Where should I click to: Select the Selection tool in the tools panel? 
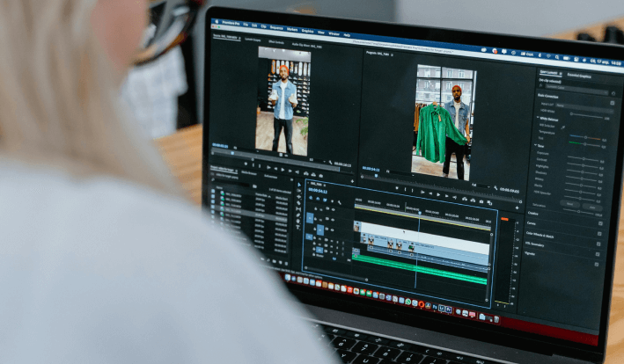pyautogui.click(x=299, y=185)
